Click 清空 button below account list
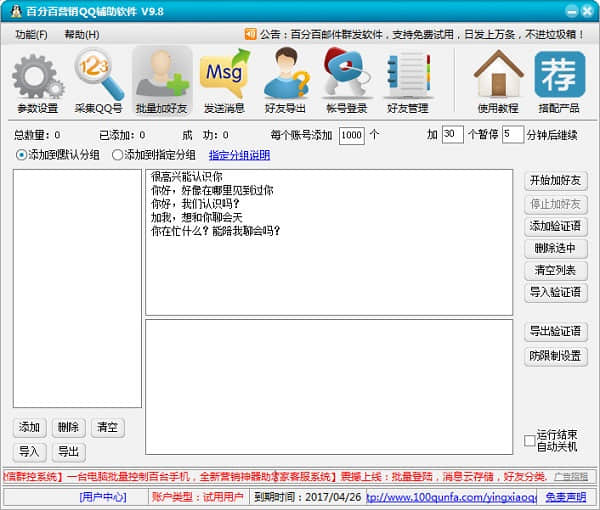 pyautogui.click(x=108, y=427)
